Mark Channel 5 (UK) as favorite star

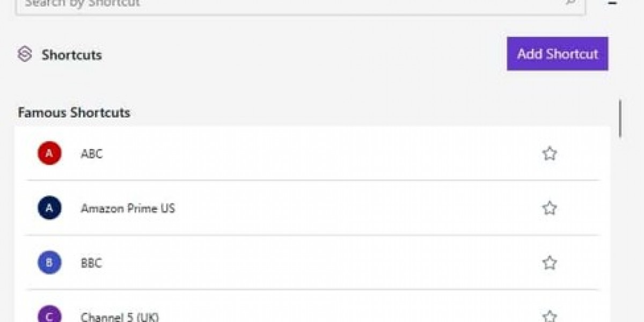click(x=550, y=316)
